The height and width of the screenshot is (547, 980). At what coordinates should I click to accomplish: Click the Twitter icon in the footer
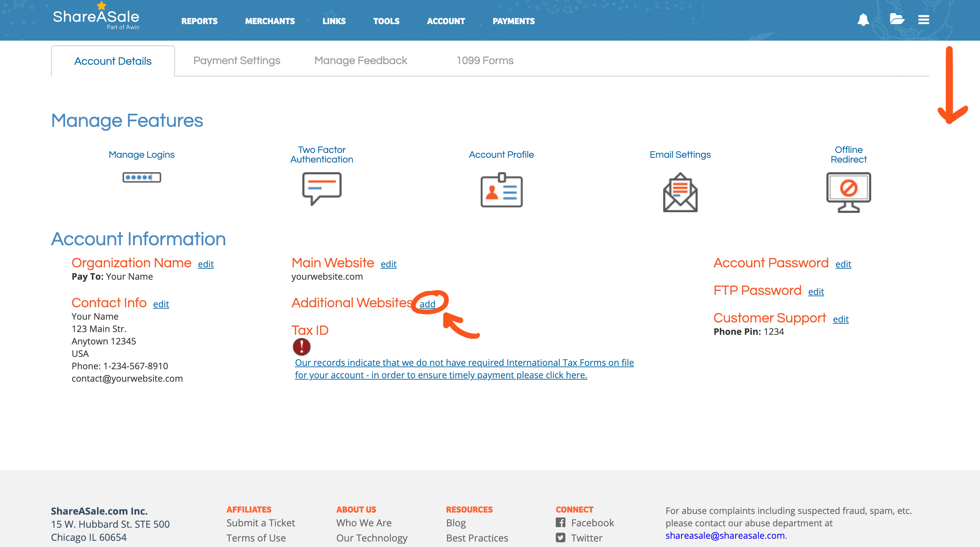pyautogui.click(x=560, y=537)
